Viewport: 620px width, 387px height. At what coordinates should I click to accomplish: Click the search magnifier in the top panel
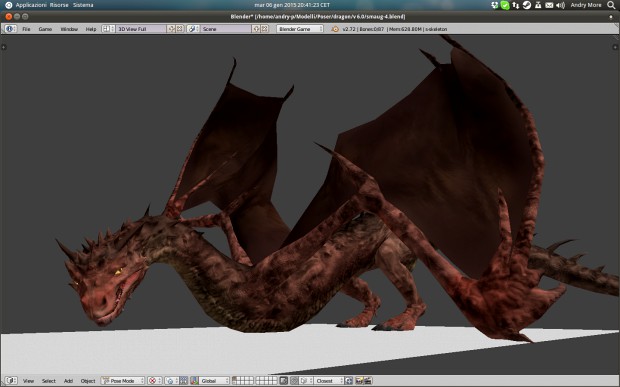[611, 5]
